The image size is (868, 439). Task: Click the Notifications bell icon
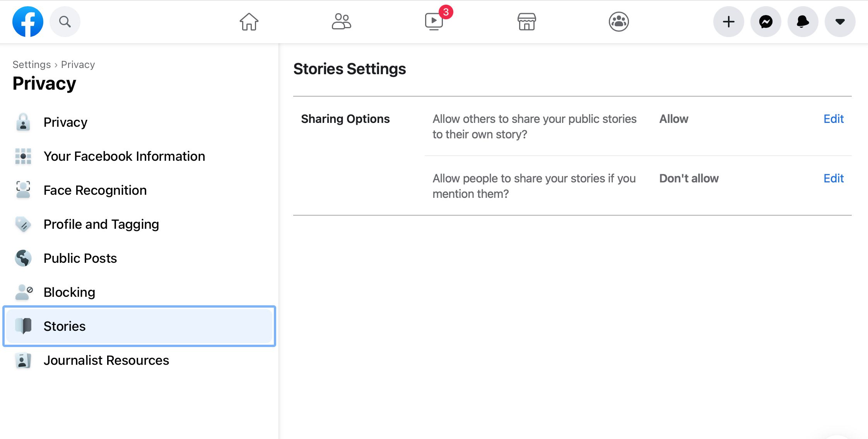(803, 22)
